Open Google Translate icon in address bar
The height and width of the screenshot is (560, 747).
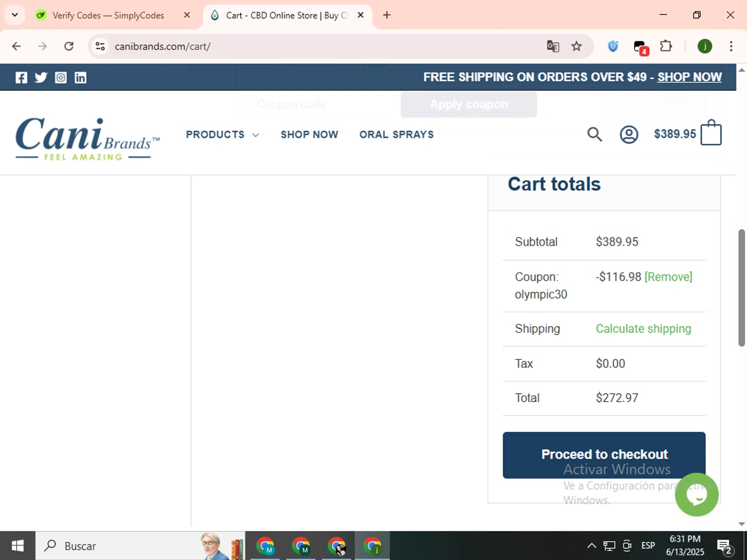tap(553, 46)
